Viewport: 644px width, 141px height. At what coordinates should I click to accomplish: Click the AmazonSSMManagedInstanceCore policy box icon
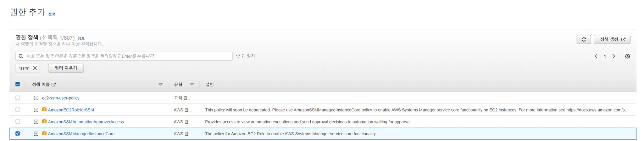tap(44, 133)
